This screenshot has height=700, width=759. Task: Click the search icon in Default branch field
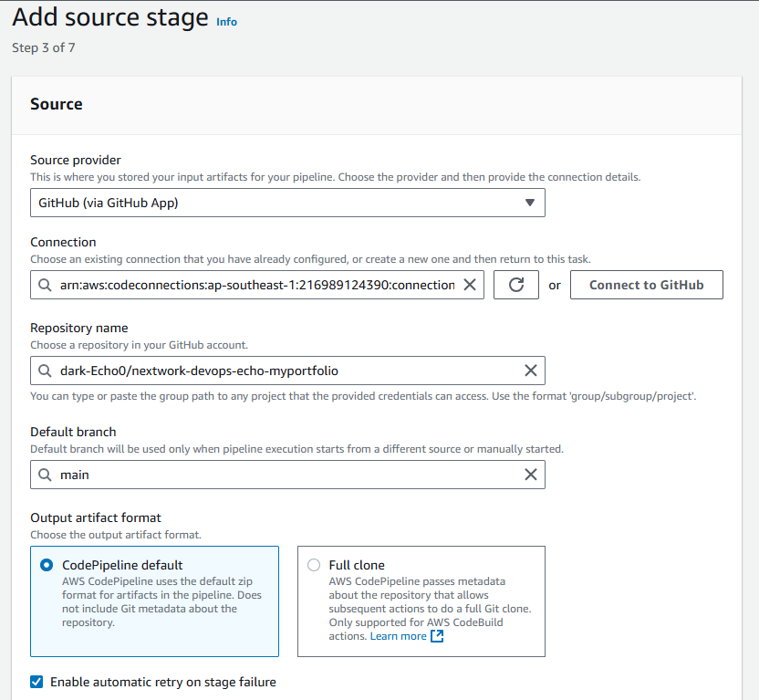point(45,475)
